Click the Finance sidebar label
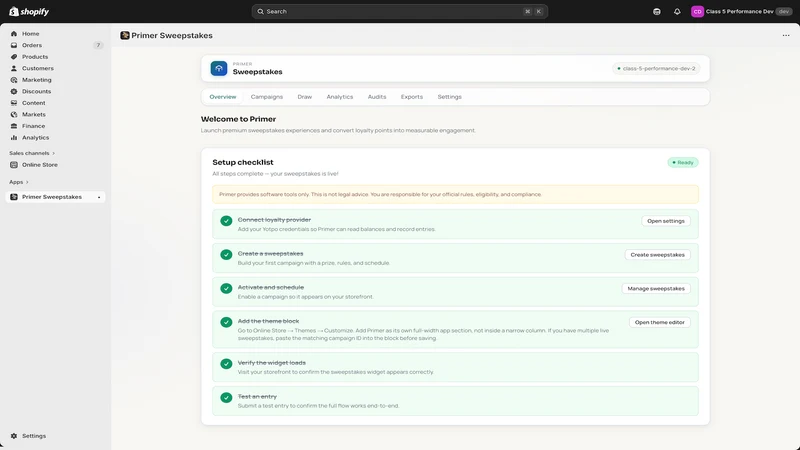Screen dimensions: 800x450 click(34, 126)
